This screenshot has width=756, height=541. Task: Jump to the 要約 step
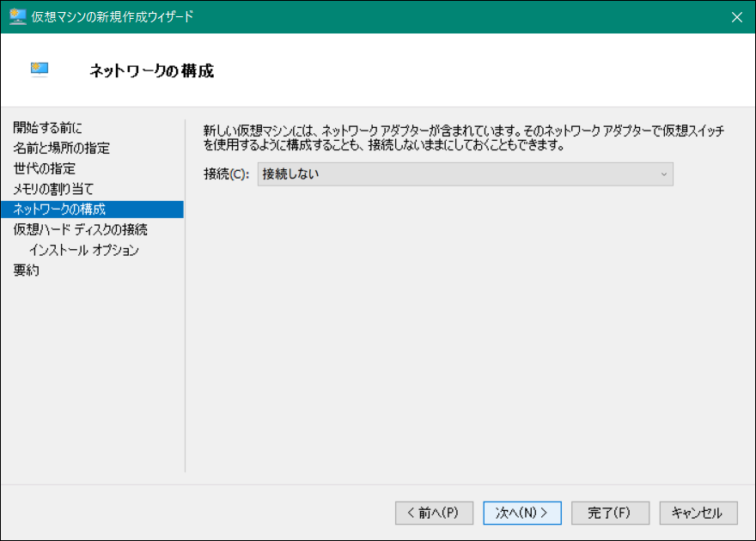(x=26, y=270)
